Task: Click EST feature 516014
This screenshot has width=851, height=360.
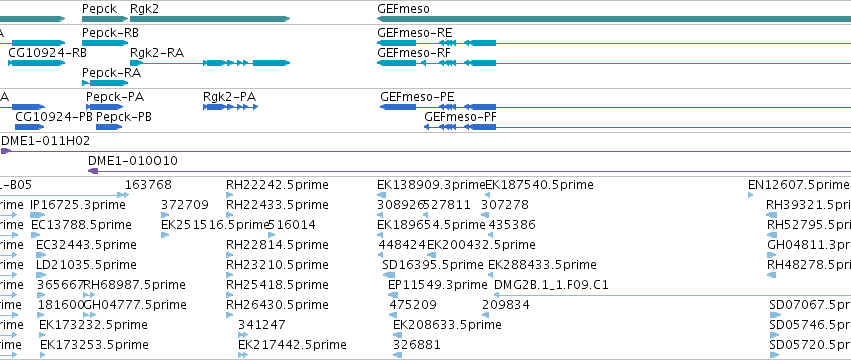Action: coord(292,225)
